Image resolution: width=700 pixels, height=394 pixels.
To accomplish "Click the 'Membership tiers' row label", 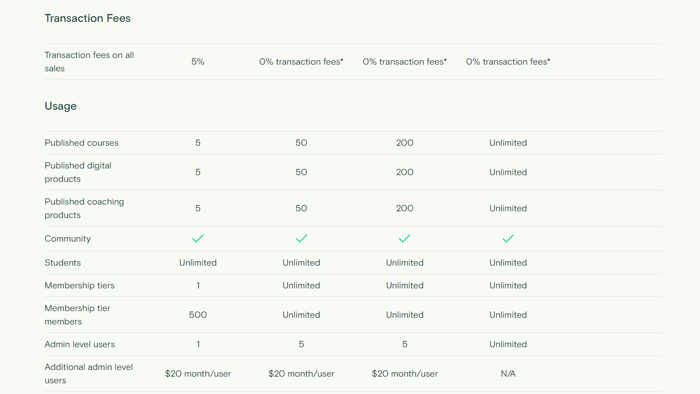I will 79,286.
